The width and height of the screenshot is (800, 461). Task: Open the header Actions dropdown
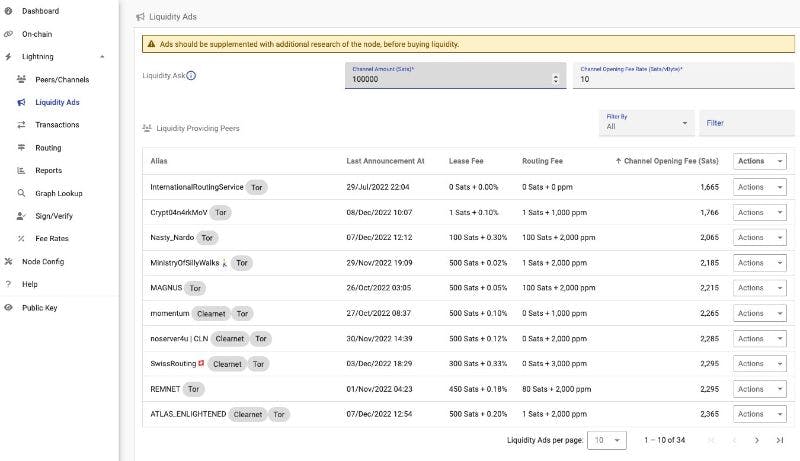(760, 161)
